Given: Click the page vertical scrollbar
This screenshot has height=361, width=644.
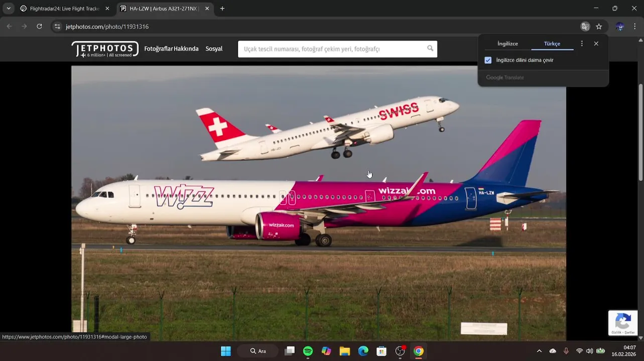Looking at the screenshot, I should click(640, 133).
